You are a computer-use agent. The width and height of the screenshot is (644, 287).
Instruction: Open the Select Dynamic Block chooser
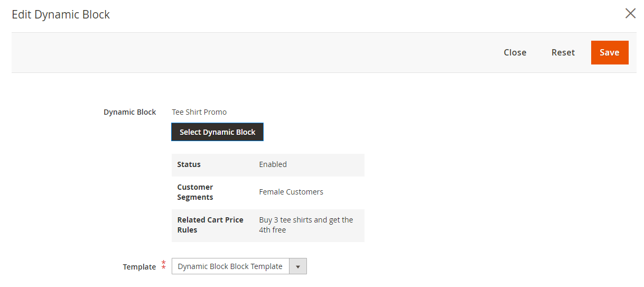coord(217,132)
